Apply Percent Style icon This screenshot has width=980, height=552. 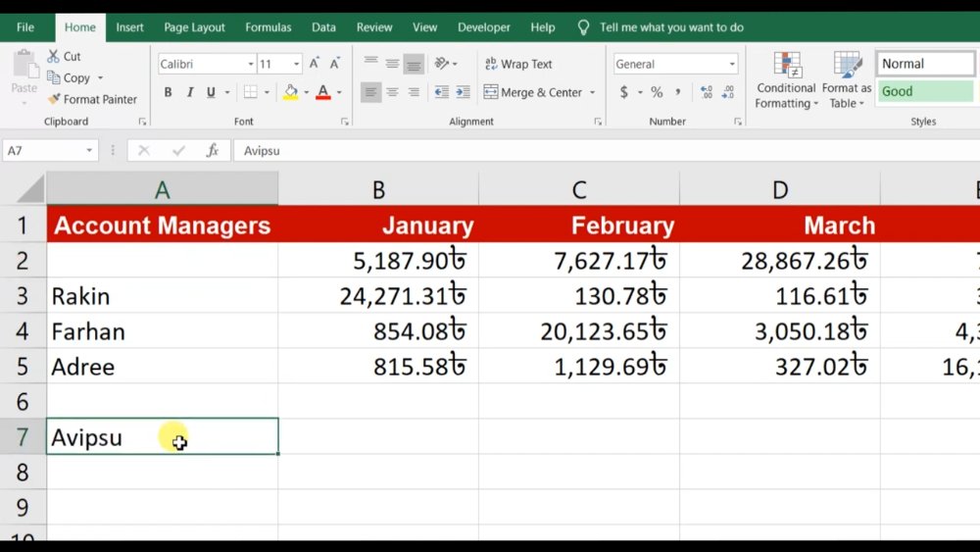[657, 92]
